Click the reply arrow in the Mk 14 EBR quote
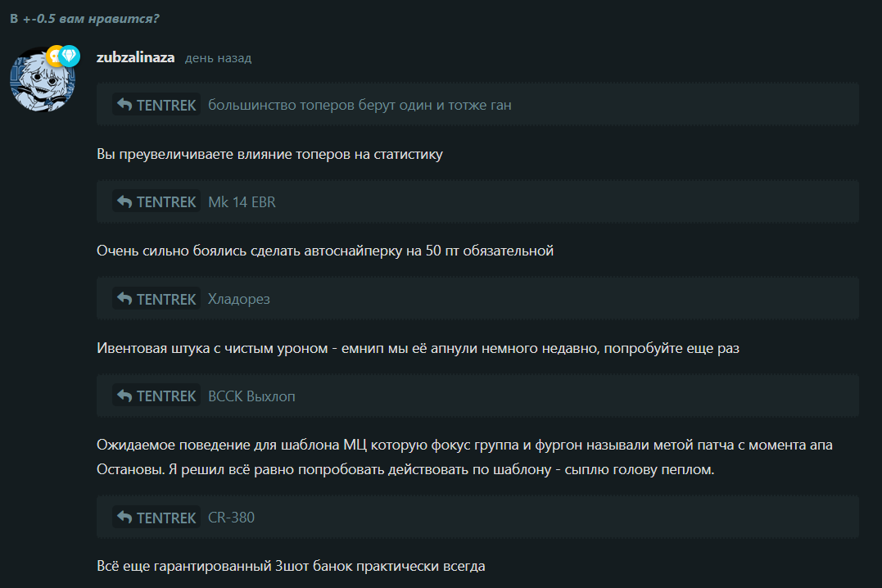Image resolution: width=882 pixels, height=588 pixels. click(x=124, y=201)
